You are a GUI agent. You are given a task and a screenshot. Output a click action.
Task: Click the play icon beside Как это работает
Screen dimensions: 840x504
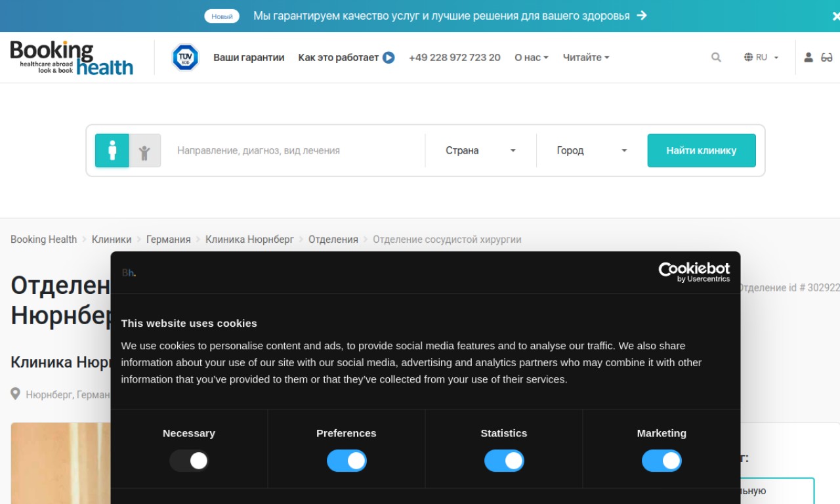pyautogui.click(x=388, y=58)
